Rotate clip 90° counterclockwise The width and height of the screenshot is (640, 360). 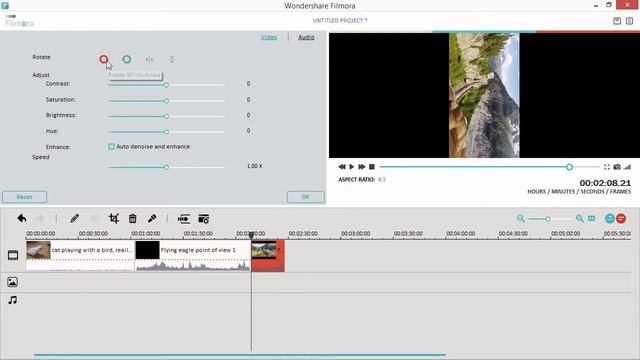click(x=127, y=59)
